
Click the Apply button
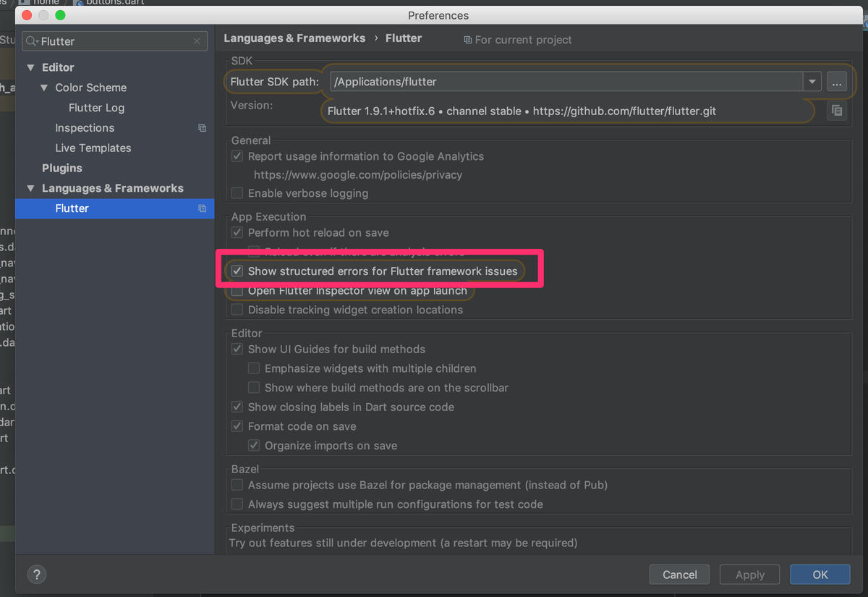click(x=750, y=575)
